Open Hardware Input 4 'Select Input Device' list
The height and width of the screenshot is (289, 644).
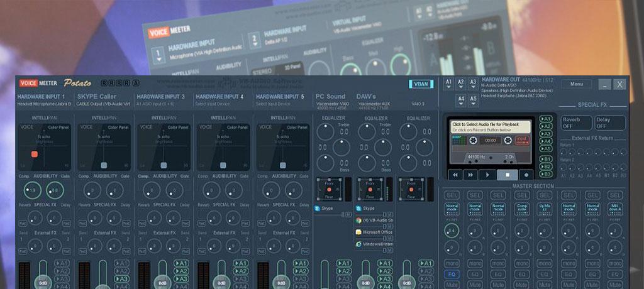tap(214, 104)
